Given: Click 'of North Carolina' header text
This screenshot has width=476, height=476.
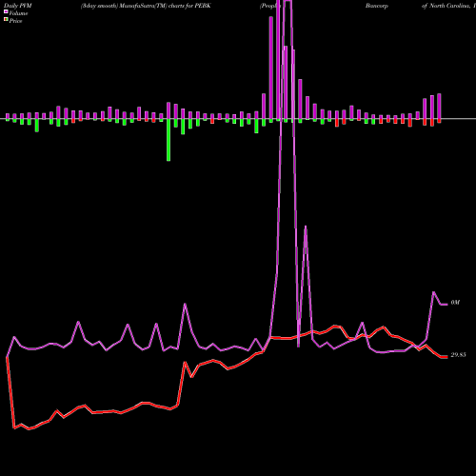Looking at the screenshot, I should [446, 6].
